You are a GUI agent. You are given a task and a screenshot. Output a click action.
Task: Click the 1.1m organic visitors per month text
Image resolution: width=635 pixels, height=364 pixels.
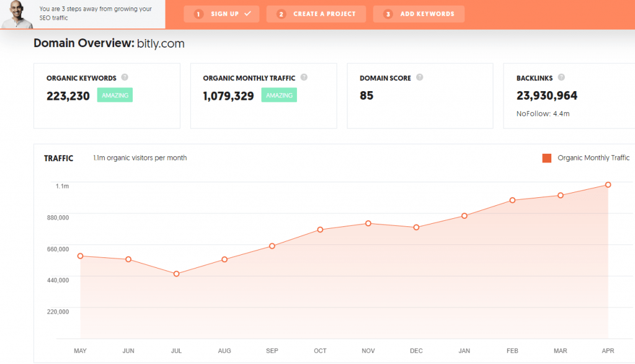tap(140, 158)
